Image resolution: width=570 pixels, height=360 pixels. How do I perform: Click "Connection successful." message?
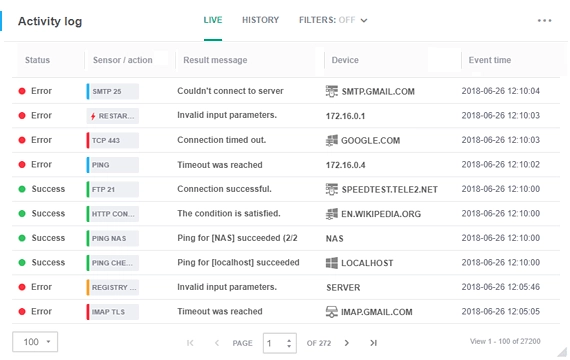click(224, 189)
